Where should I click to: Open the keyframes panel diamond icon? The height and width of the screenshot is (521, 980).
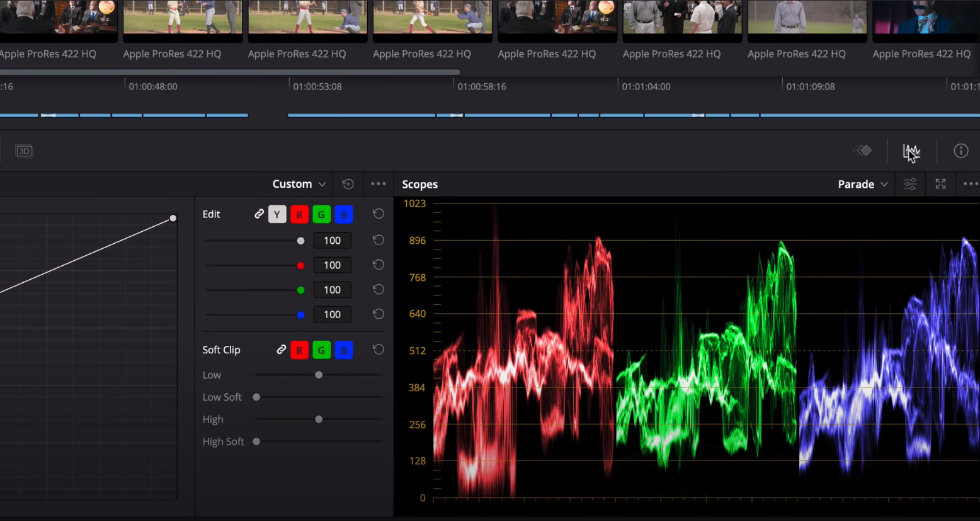click(x=862, y=151)
